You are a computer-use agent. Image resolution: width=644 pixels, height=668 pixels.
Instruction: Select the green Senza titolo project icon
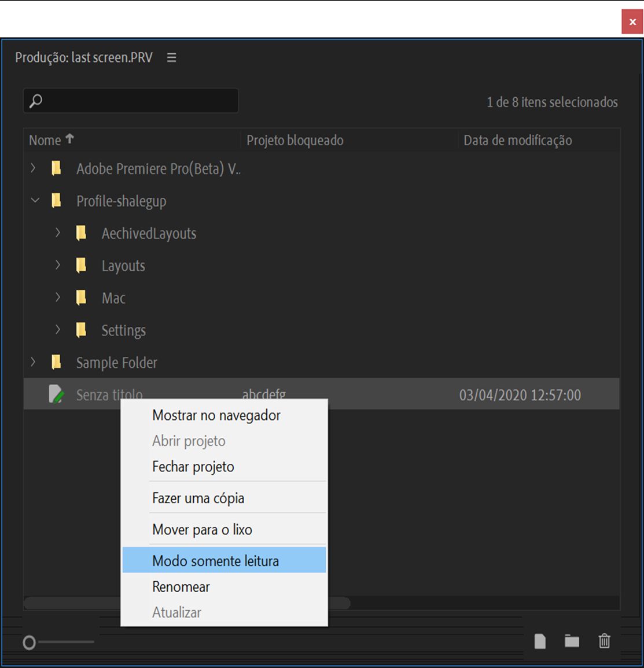point(56,394)
